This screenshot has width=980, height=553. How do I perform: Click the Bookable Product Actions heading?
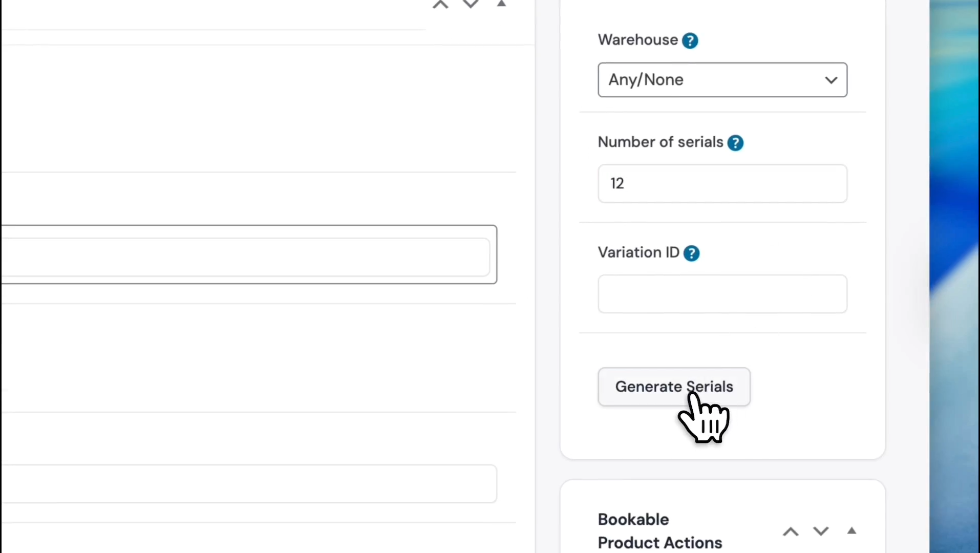(659, 531)
